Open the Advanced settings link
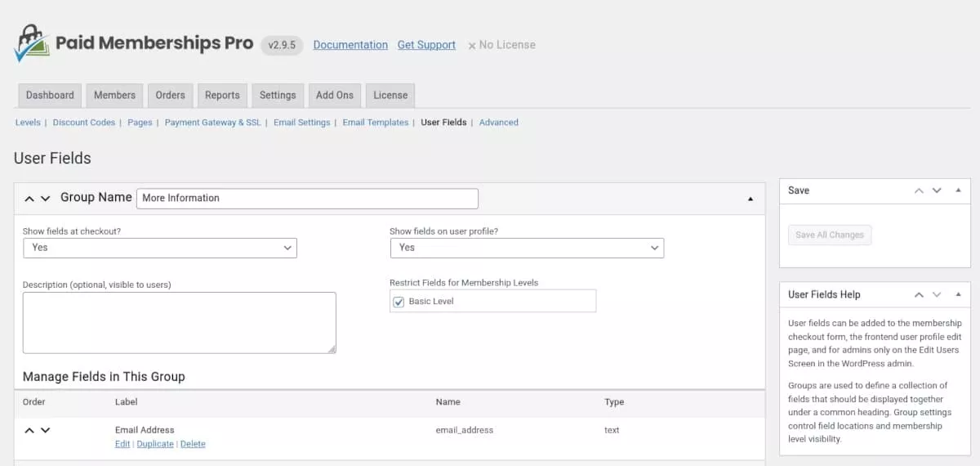Image resolution: width=980 pixels, height=466 pixels. (x=499, y=123)
